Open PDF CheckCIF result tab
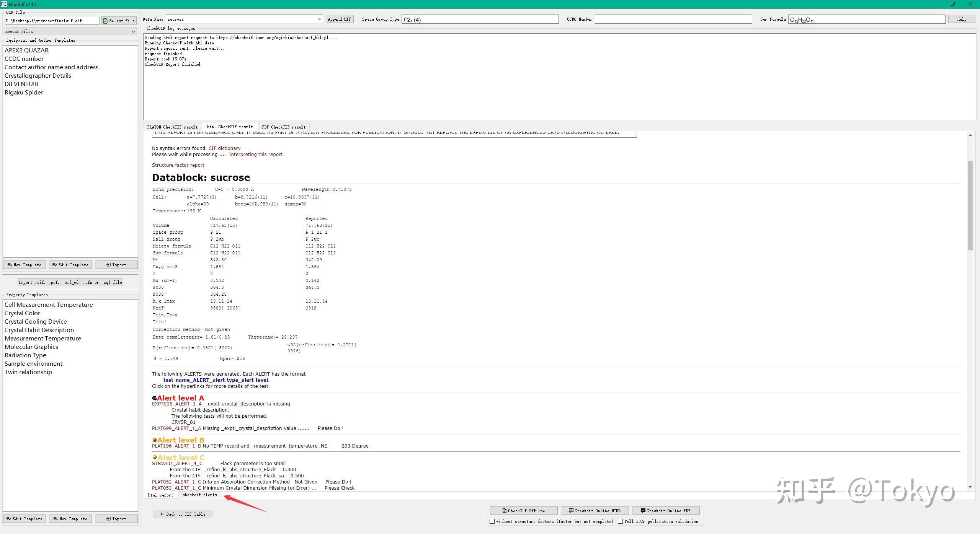This screenshot has width=980, height=534. 284,127
